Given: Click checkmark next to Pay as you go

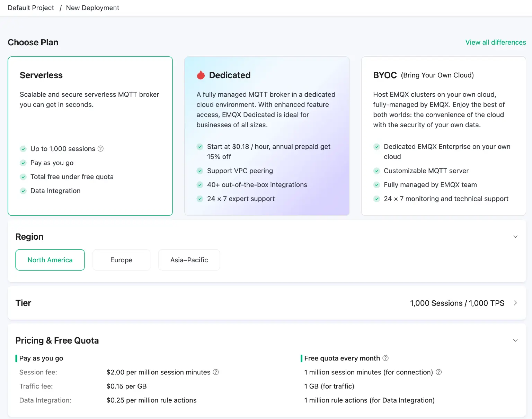Looking at the screenshot, I should (x=23, y=163).
